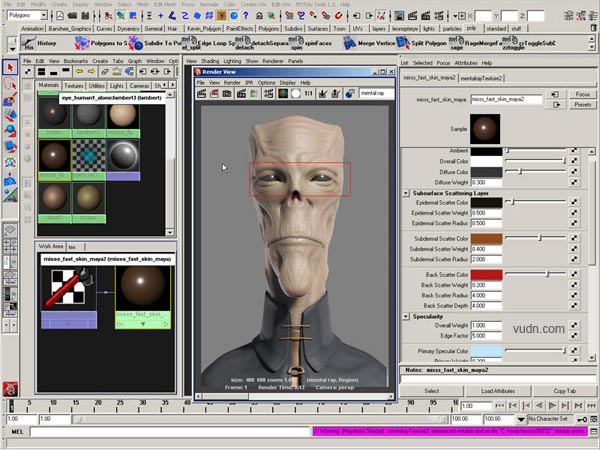Image resolution: width=600 pixels, height=450 pixels.
Task: Display alpha channel in Render View
Action: [x=295, y=94]
